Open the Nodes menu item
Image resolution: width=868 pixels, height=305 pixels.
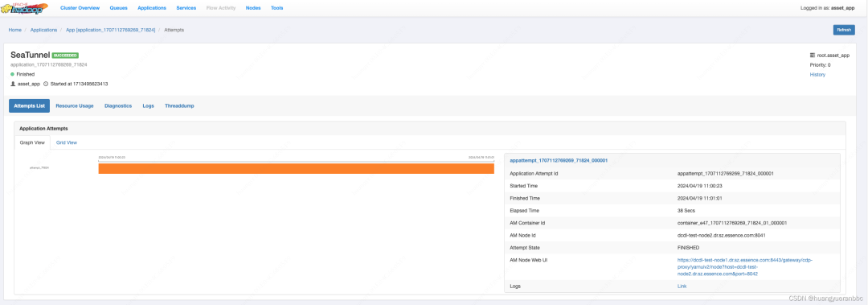(x=253, y=8)
